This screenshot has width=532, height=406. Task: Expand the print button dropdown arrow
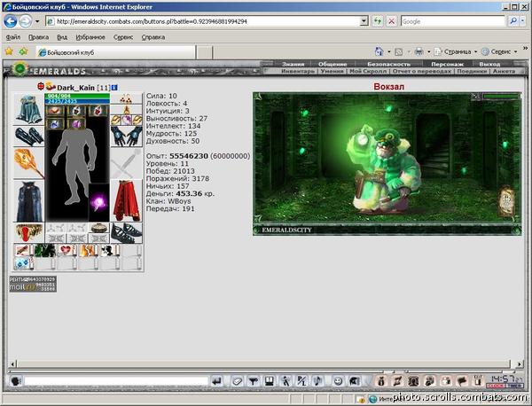tap(428, 52)
